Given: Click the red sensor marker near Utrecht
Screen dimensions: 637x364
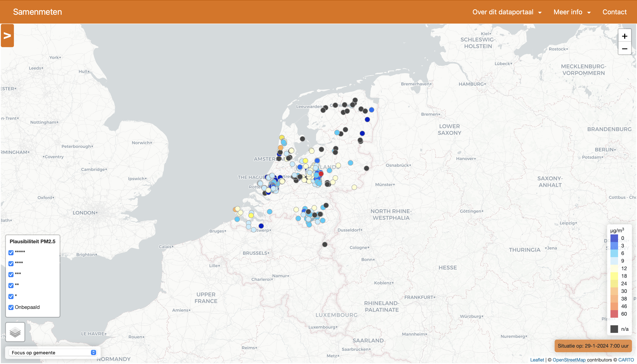Looking at the screenshot, I should tap(321, 174).
